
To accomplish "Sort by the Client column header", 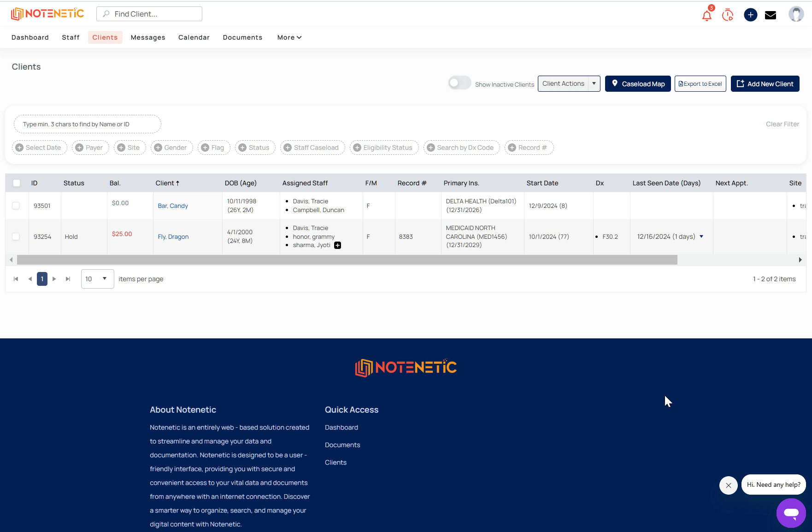I will click(x=167, y=183).
